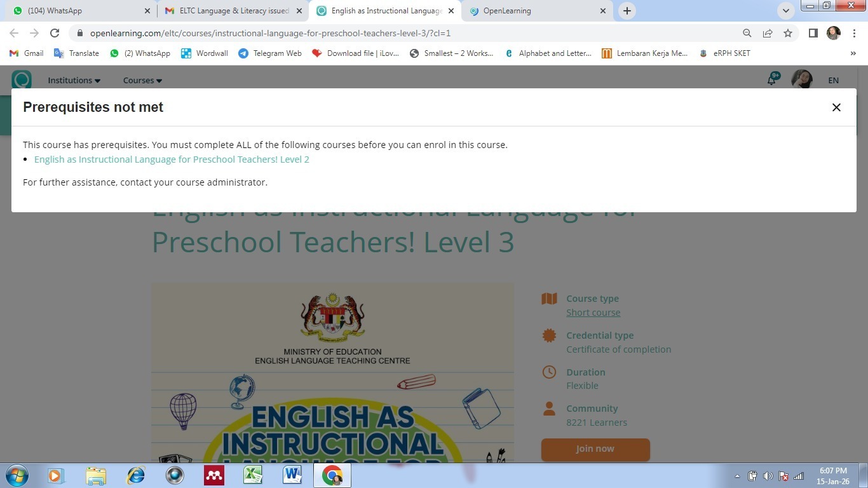Show hidden system tray icons
The image size is (868, 488).
737,476
